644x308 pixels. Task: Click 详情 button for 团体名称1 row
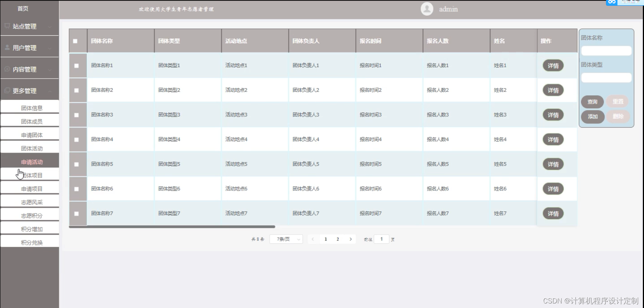[553, 66]
